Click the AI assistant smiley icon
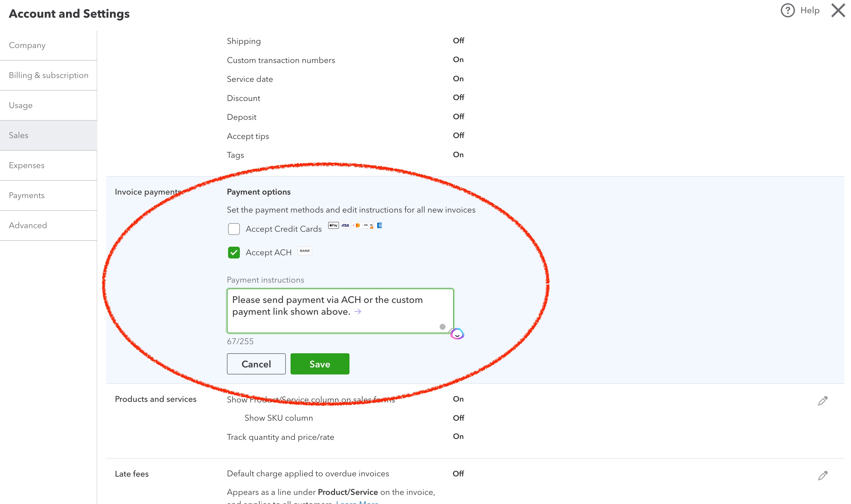 457,334
